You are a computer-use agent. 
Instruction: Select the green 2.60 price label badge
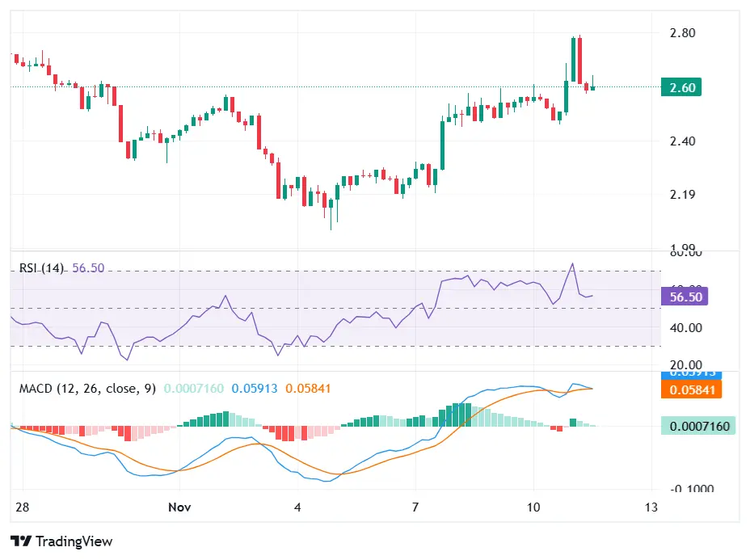680,87
